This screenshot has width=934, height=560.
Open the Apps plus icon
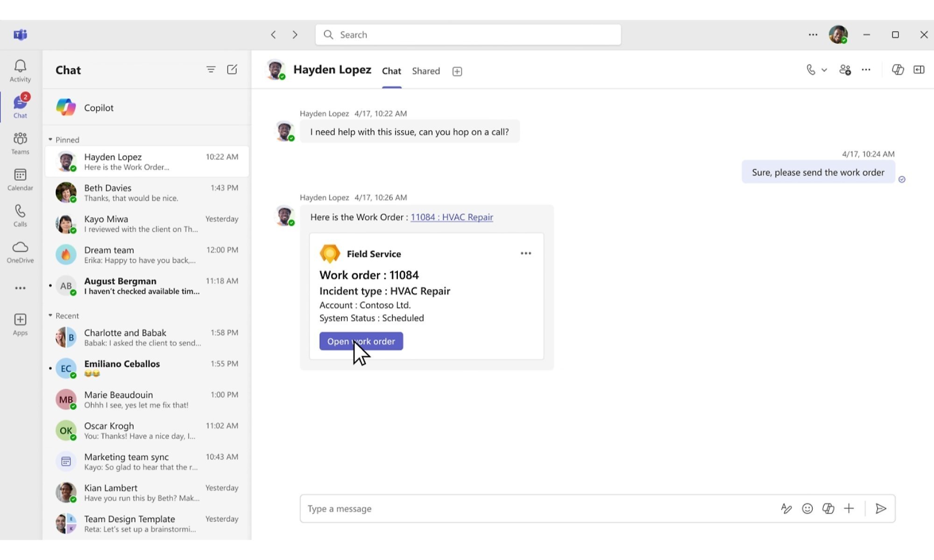point(20,324)
